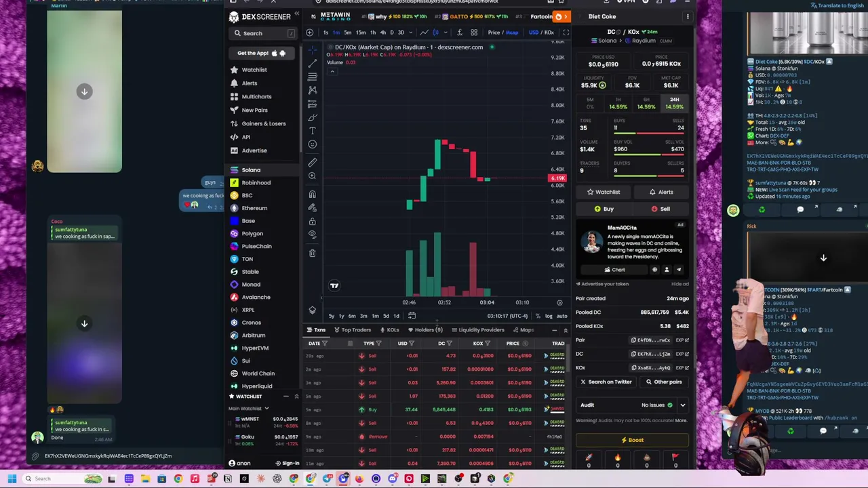Select the Text annotation tool

point(312,131)
